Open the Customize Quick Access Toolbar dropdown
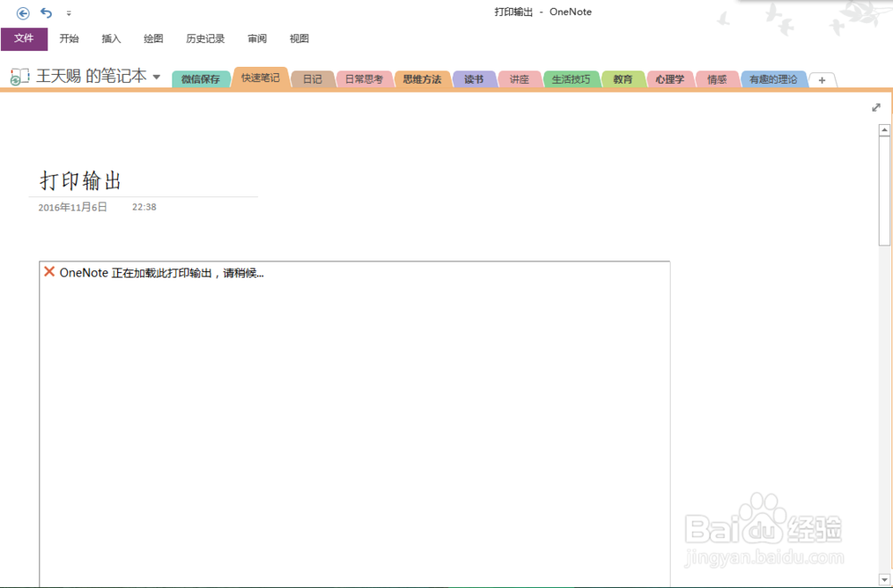Screen dimensions: 893x588 (69, 13)
